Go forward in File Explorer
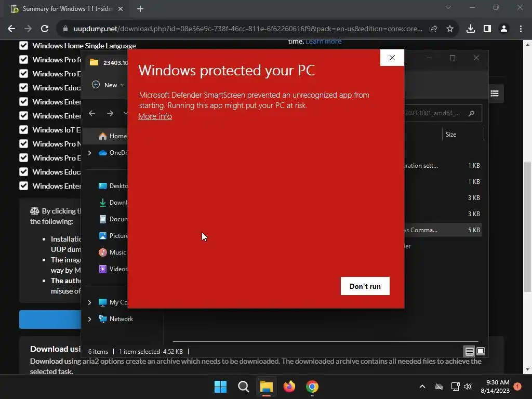The width and height of the screenshot is (532, 399). pyautogui.click(x=110, y=113)
